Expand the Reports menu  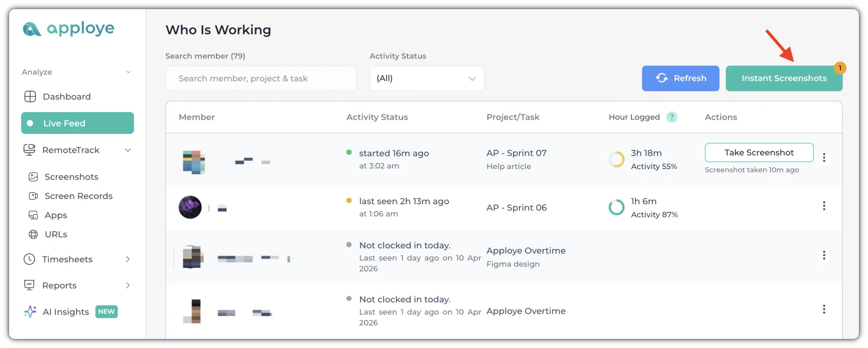pos(128,285)
